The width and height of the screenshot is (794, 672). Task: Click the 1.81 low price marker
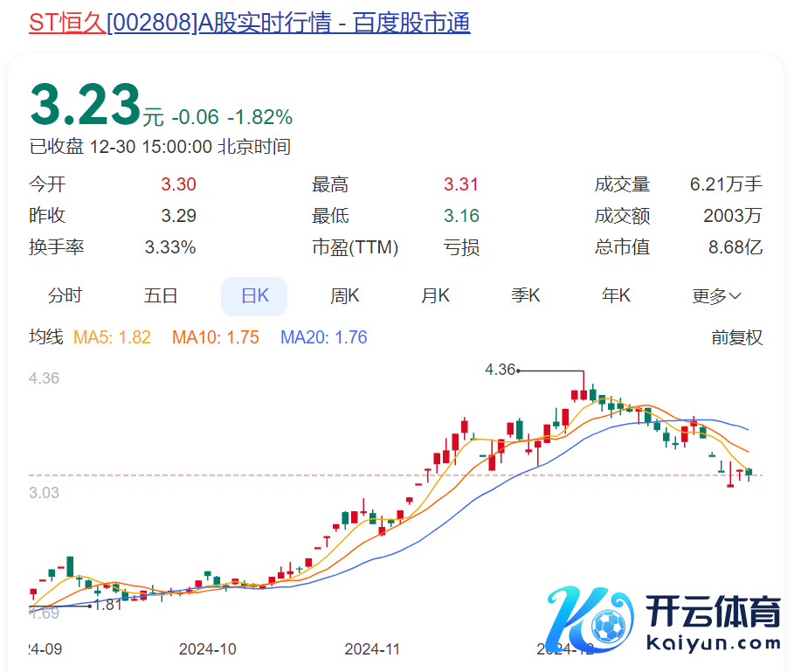point(107,605)
